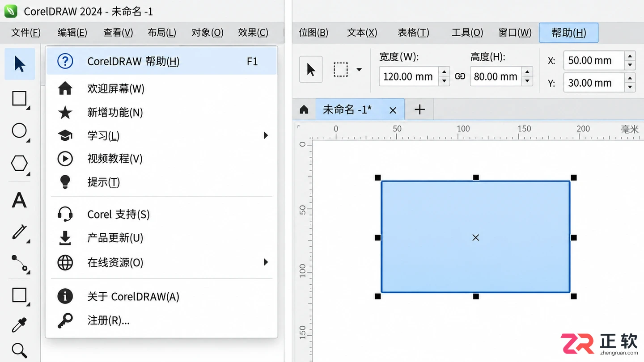Select 提示(T) menu item
644x362 pixels.
(162, 182)
